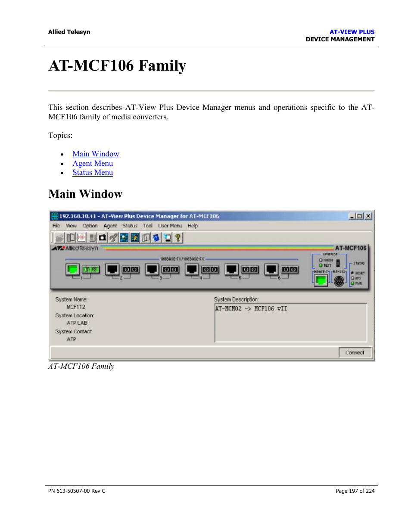Screen dimensions: 411x532
Task: Click the computer terminal toolbar icon
Action: [167, 237]
